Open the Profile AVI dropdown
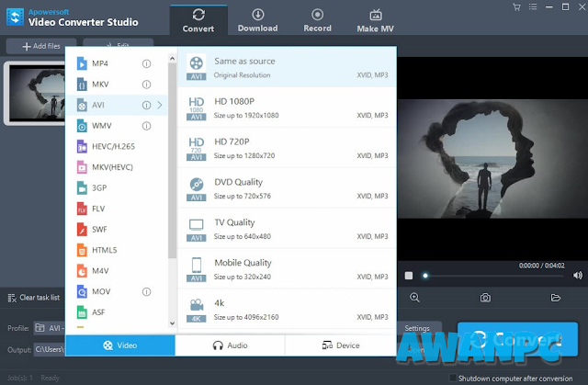 coord(50,328)
